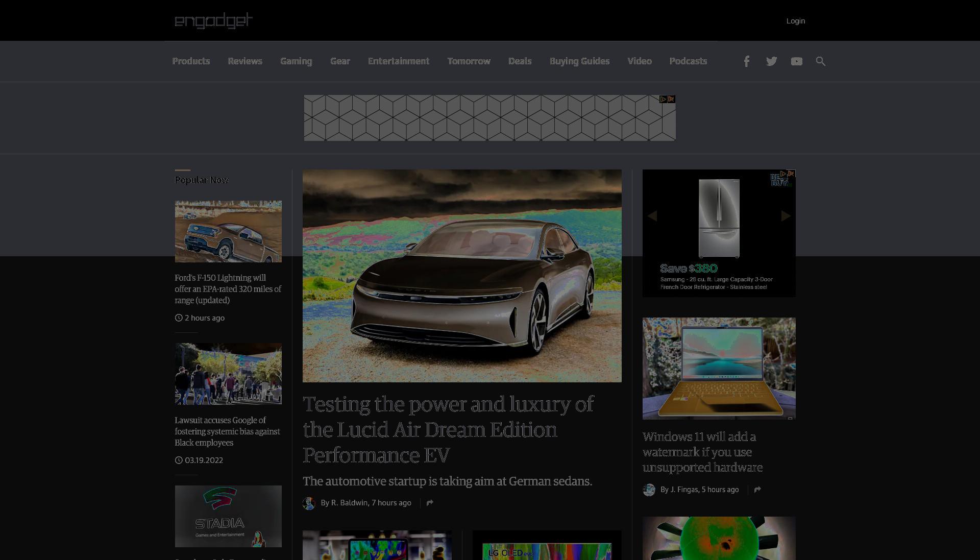Image resolution: width=980 pixels, height=560 pixels.
Task: Open the Gear section
Action: [x=340, y=61]
